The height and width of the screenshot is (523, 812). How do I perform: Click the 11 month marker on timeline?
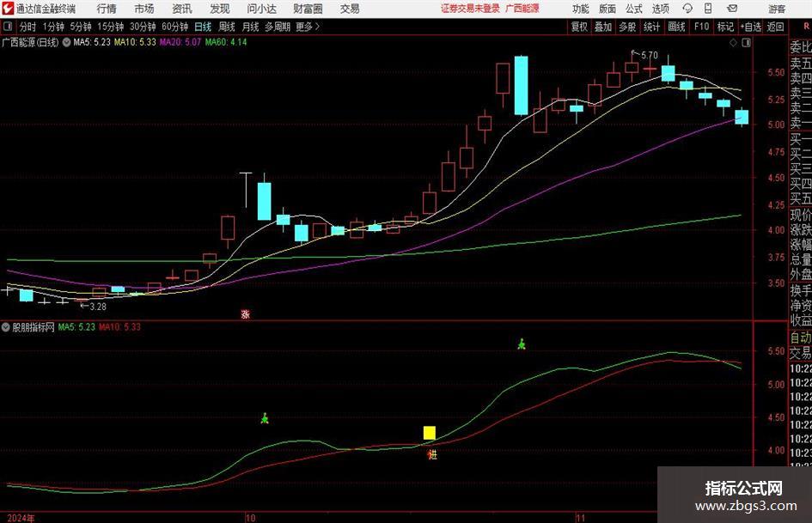[580, 518]
